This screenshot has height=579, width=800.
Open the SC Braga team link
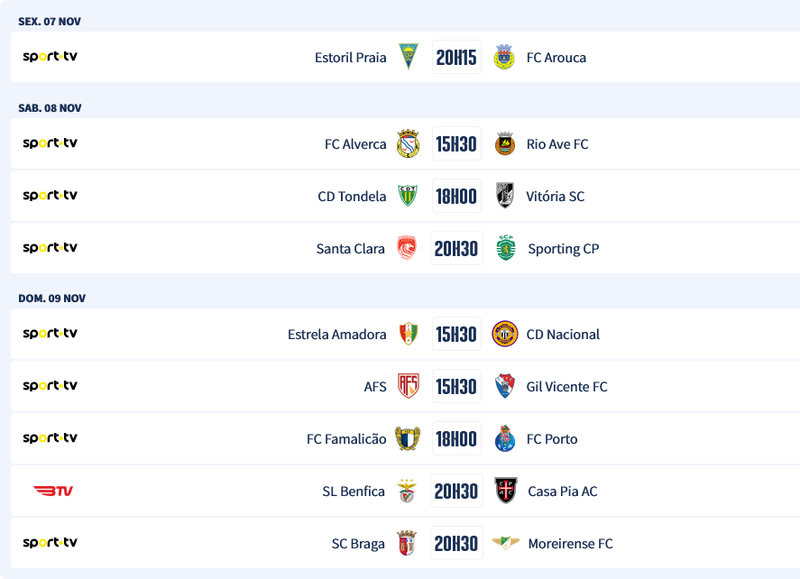pyautogui.click(x=358, y=544)
